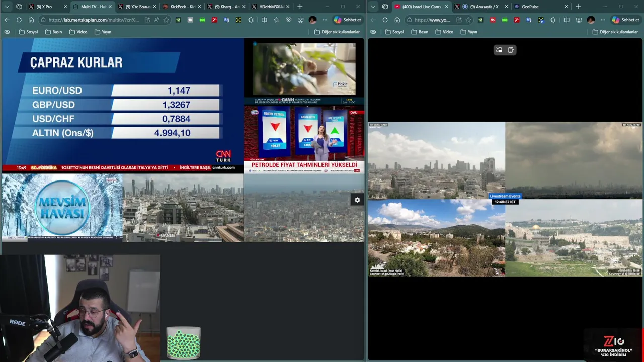Open favorites list icon in left browser toolbar
Screen dimensions: 644x362
point(276,20)
